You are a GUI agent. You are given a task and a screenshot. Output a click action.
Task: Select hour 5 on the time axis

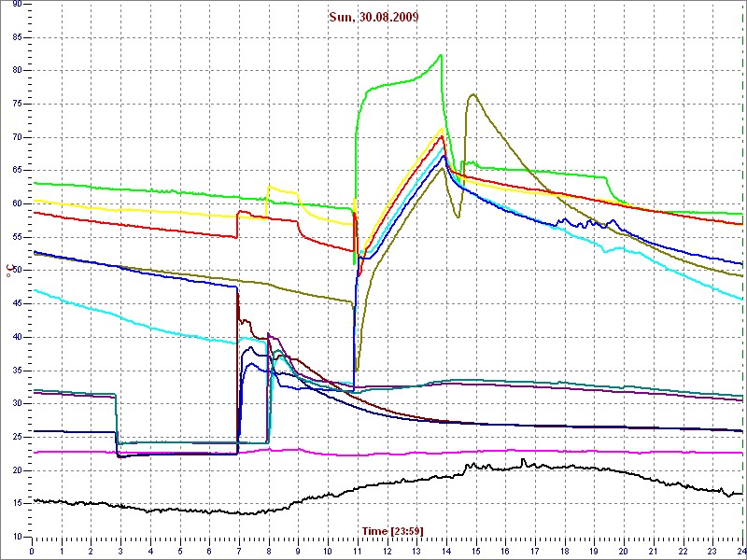tap(179, 553)
